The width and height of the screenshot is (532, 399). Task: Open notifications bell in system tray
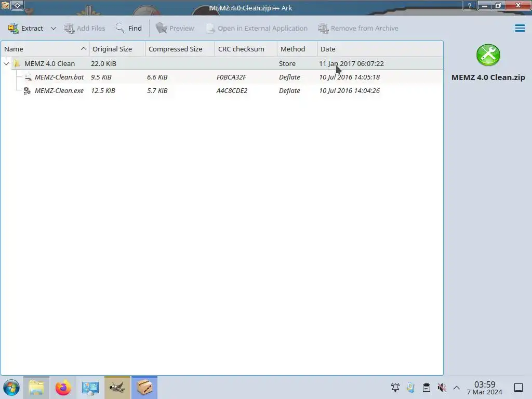[x=395, y=387]
